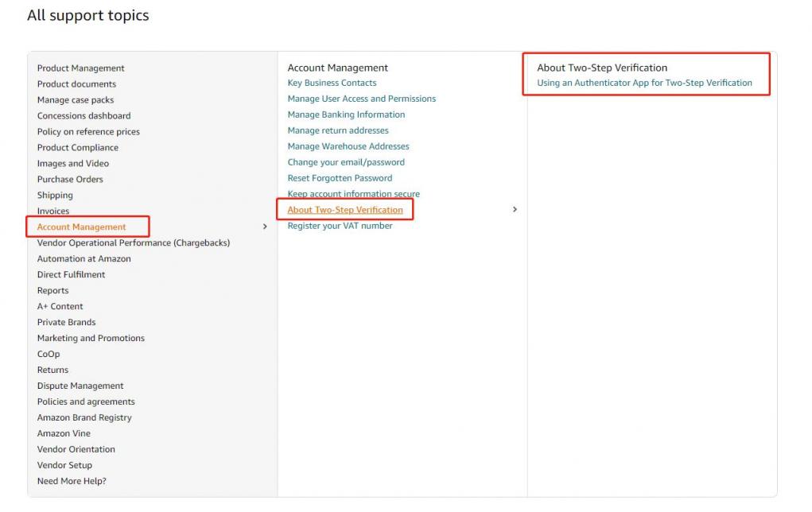Select Direct Fulfilment topic
The image size is (812, 512).
point(71,274)
